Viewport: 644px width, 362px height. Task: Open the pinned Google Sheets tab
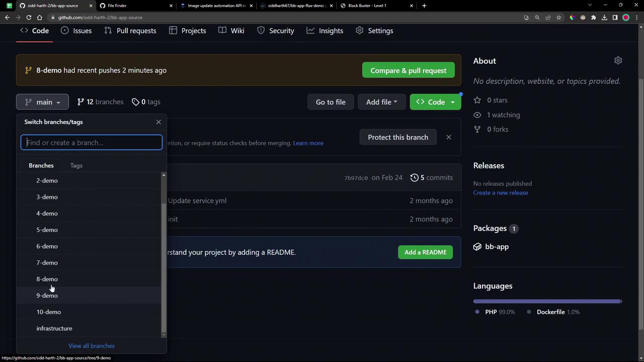click(9, 6)
